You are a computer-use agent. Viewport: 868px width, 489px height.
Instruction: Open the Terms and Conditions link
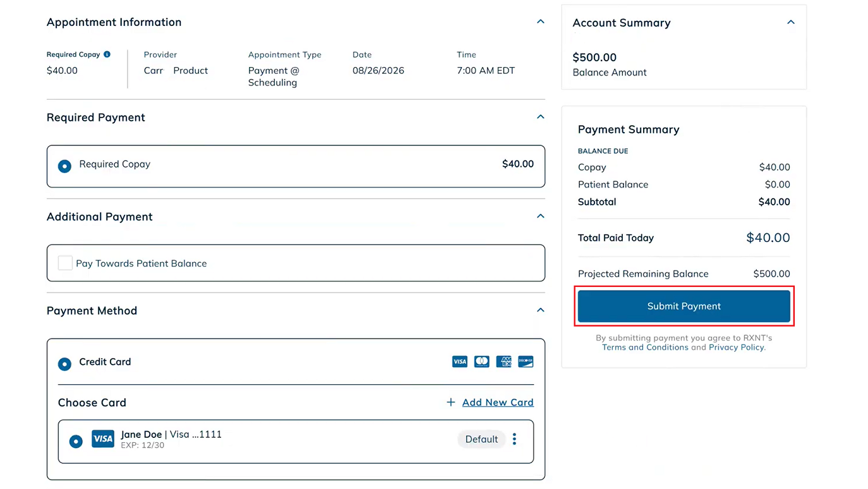click(x=645, y=347)
